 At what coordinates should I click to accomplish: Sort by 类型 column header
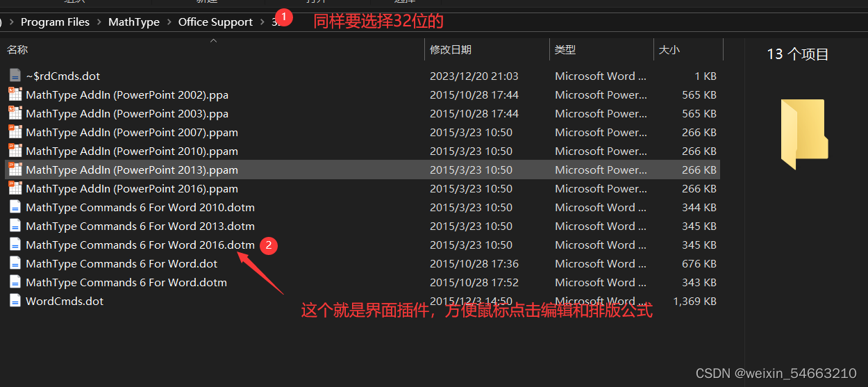[565, 49]
